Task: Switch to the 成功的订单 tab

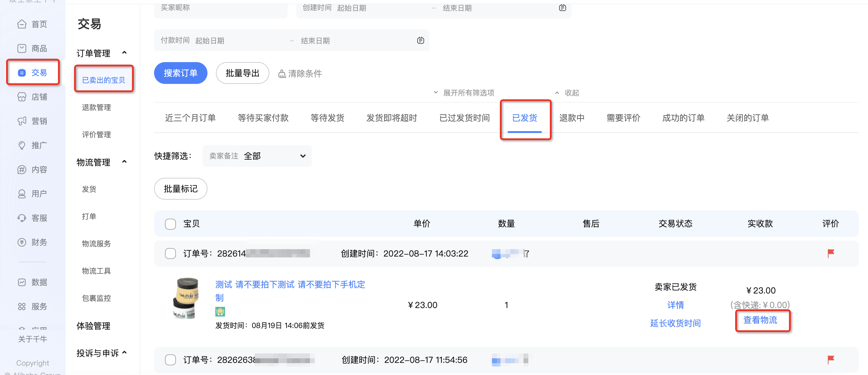Action: 683,118
